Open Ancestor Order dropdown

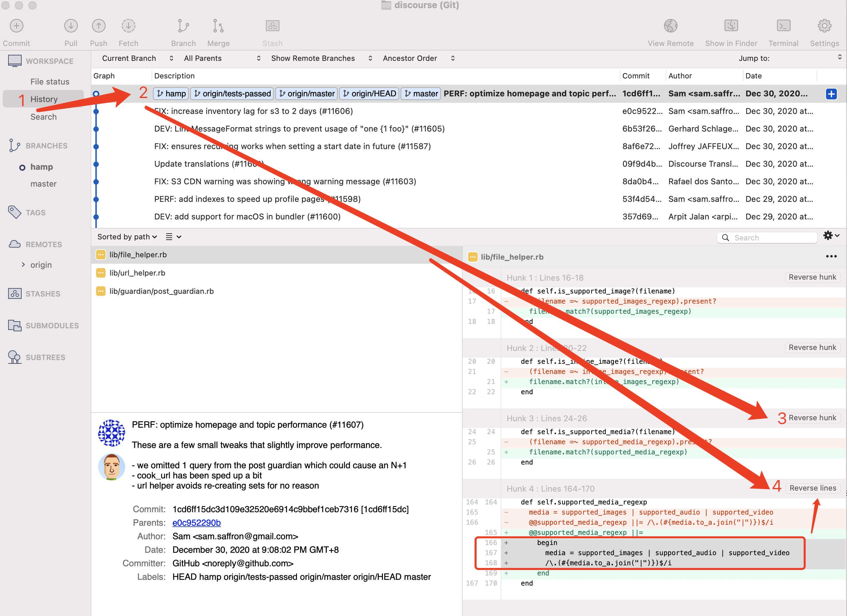[419, 58]
